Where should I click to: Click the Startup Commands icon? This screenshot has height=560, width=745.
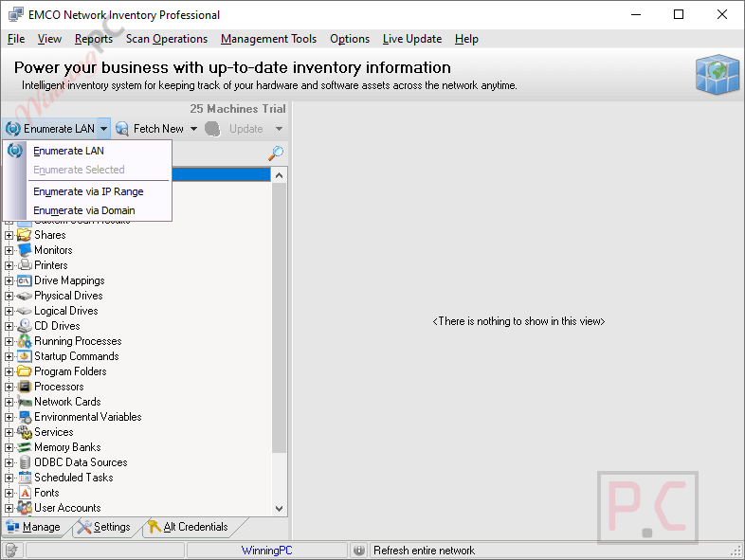(x=25, y=356)
